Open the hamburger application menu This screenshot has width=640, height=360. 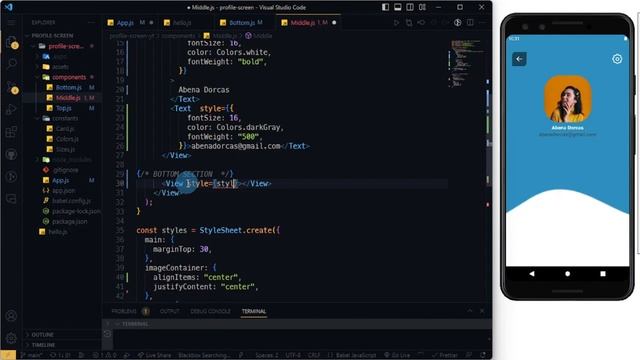coord(11,22)
